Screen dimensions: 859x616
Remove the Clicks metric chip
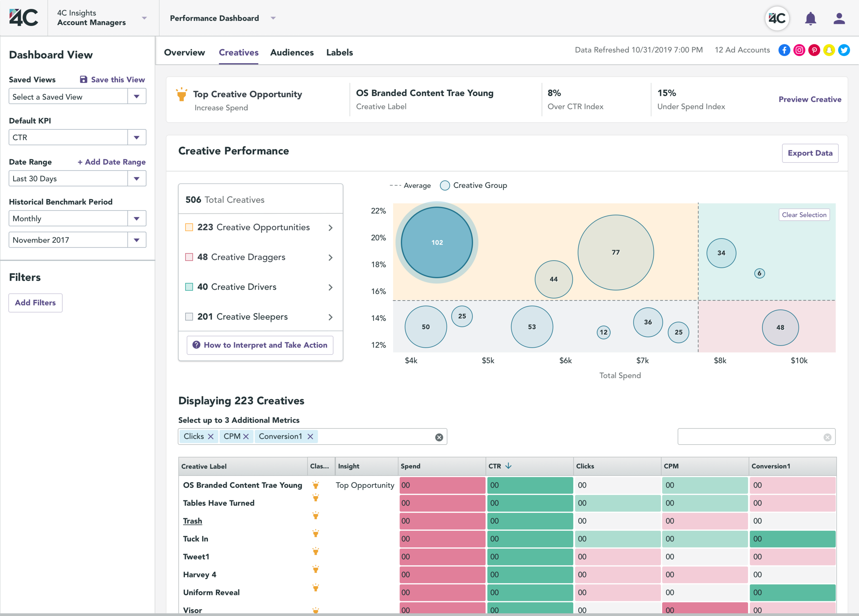coord(211,437)
